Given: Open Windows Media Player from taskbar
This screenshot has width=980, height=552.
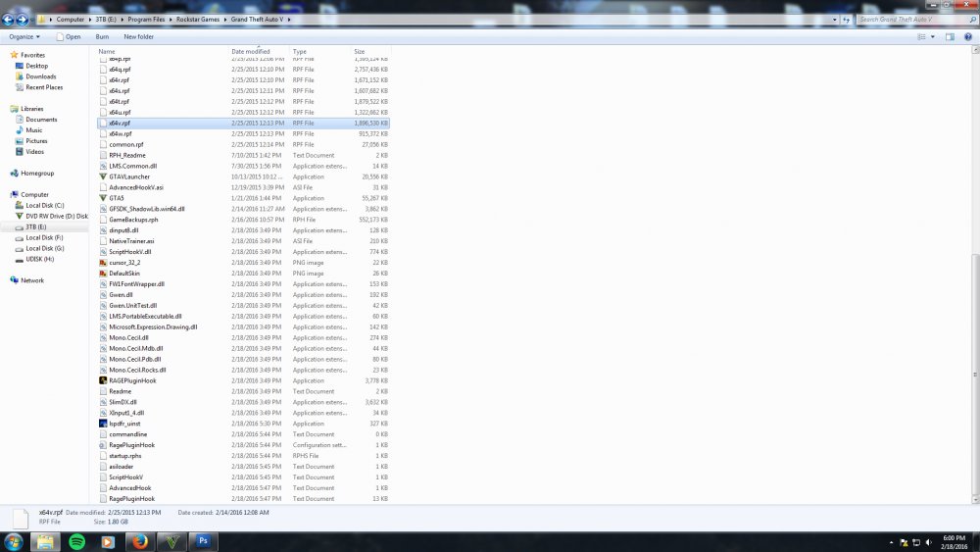Looking at the screenshot, I should 108,541.
